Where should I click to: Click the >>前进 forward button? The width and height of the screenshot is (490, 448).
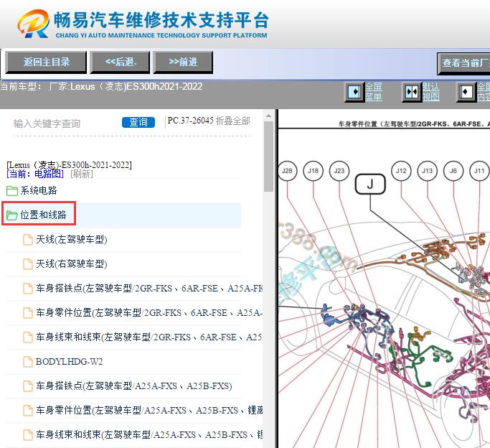(x=183, y=62)
